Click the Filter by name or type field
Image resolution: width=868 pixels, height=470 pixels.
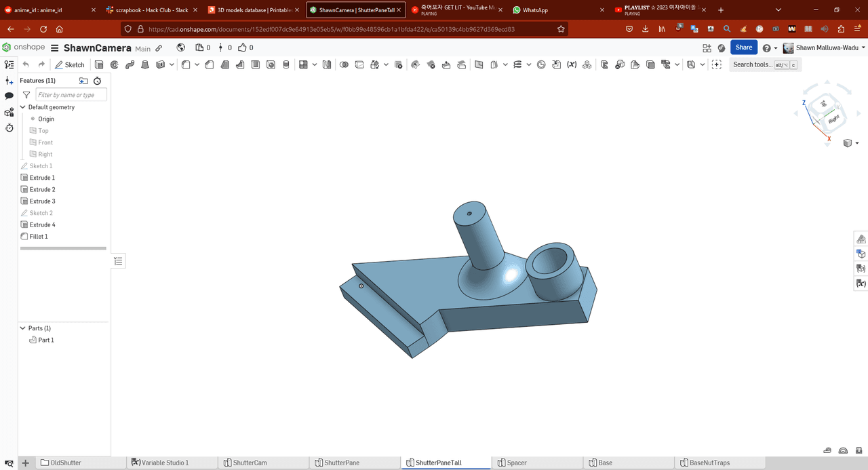71,96
